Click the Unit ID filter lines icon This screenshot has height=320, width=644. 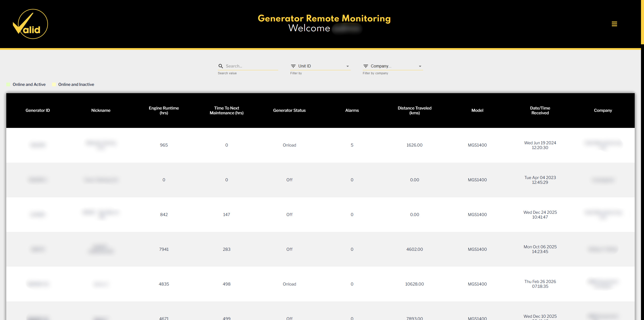click(x=293, y=66)
